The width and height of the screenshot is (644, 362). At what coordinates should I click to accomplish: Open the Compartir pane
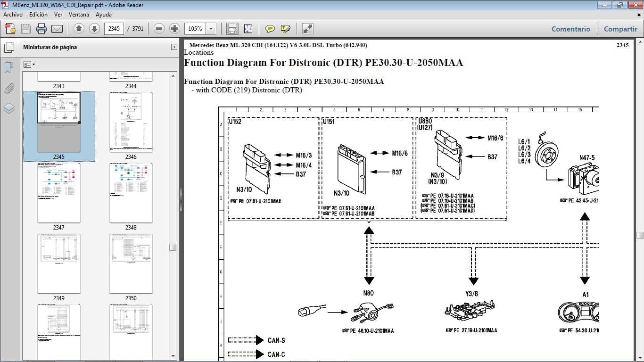coord(620,29)
